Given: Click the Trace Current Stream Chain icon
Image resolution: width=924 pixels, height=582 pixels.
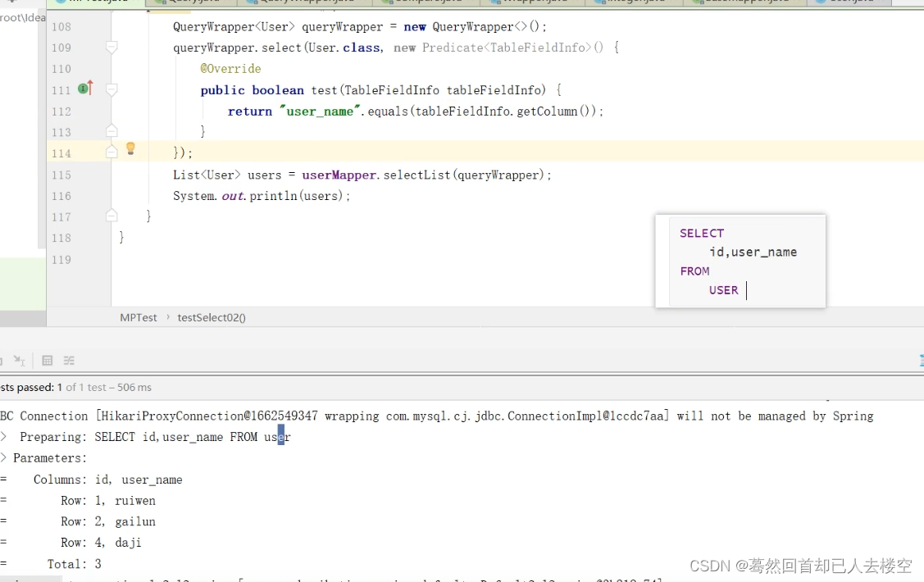Looking at the screenshot, I should (69, 361).
